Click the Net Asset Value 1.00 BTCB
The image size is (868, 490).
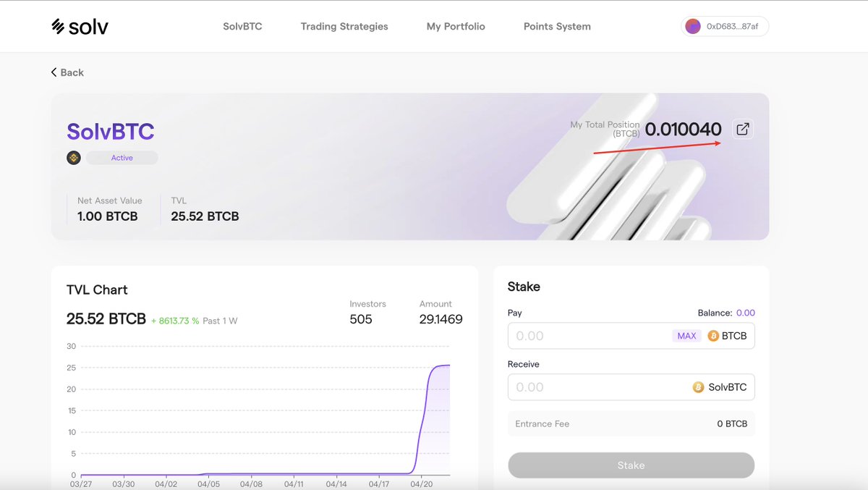point(108,216)
